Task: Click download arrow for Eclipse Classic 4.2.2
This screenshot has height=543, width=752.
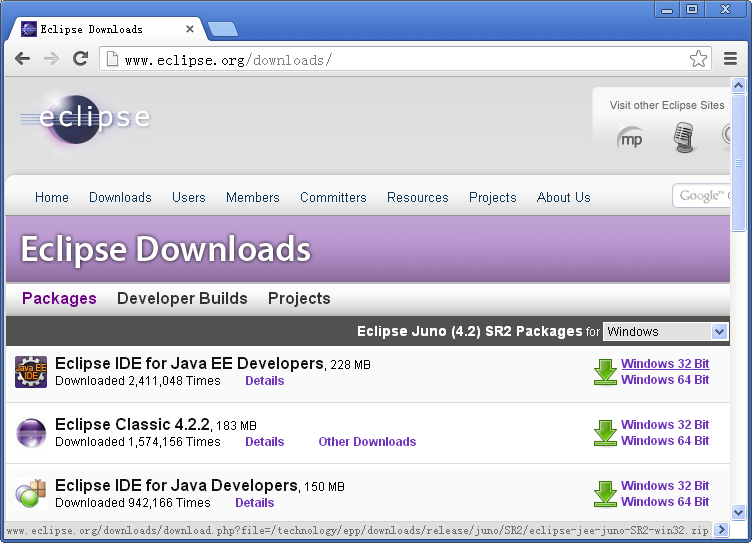Action: (605, 433)
